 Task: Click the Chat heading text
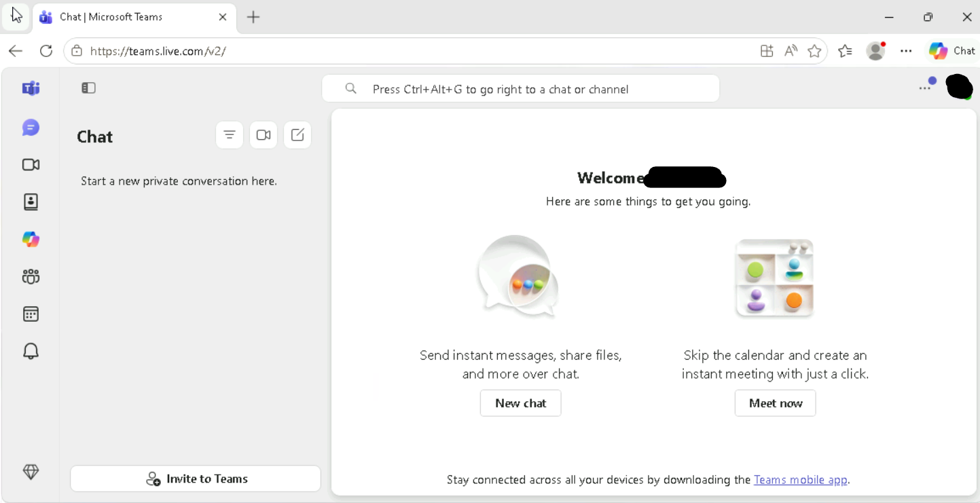[94, 136]
